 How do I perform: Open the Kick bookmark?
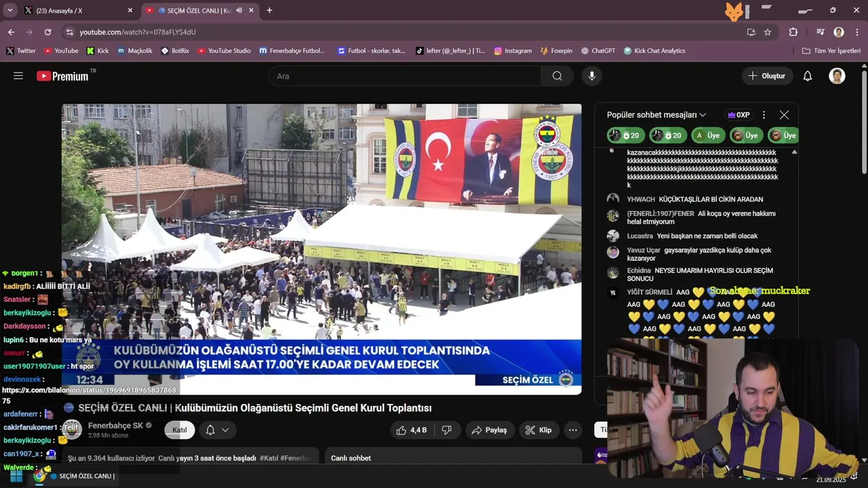98,51
